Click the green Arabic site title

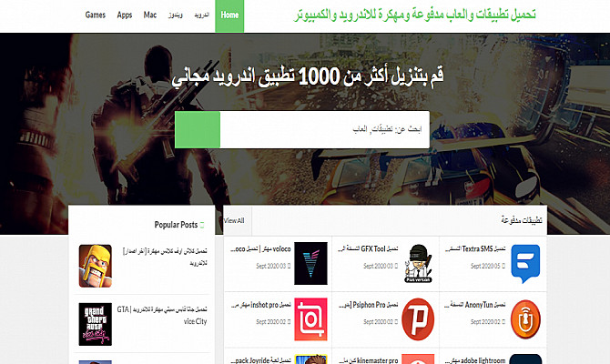[414, 15]
